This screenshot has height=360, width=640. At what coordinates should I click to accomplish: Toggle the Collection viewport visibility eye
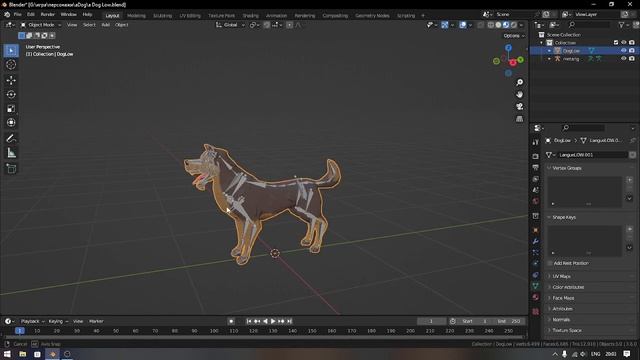(x=623, y=42)
